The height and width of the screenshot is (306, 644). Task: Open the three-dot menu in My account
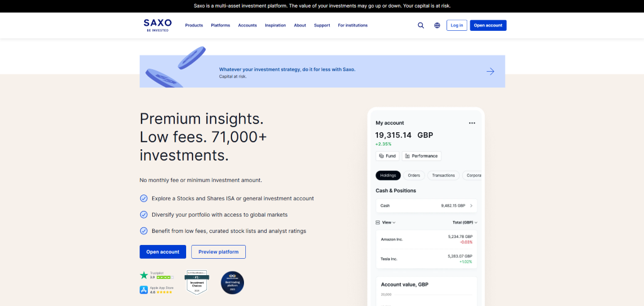click(x=472, y=123)
